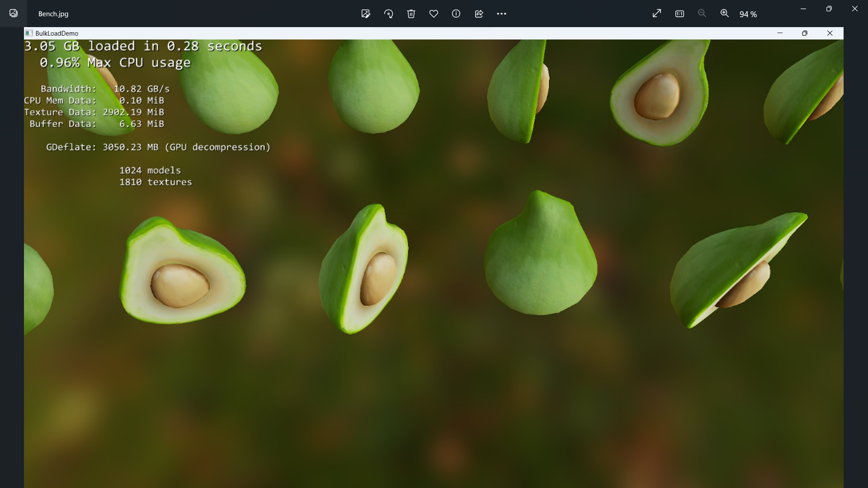The image size is (868, 488).
Task: Close the Photos app window
Action: coord(854,9)
